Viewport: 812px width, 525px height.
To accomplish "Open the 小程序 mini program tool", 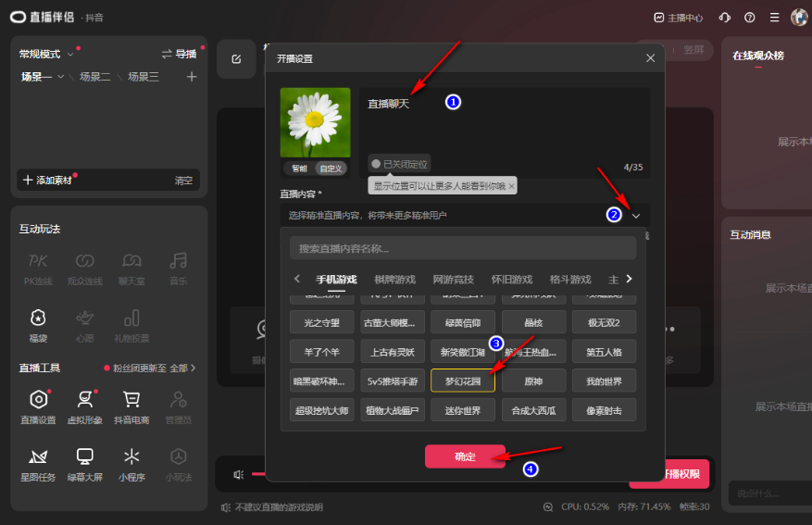I will pyautogui.click(x=131, y=465).
